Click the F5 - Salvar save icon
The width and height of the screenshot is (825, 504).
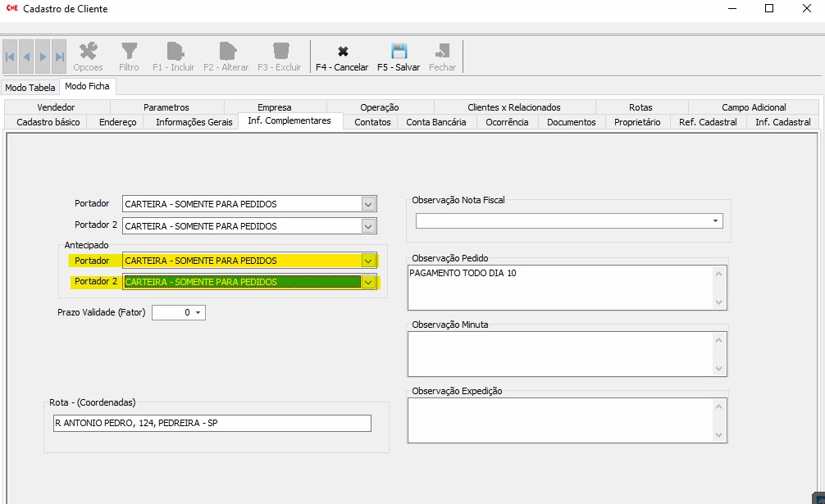click(x=399, y=51)
